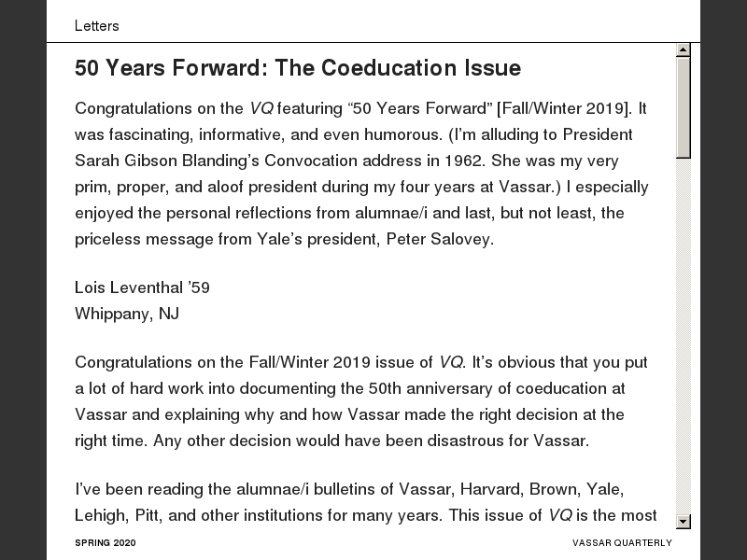This screenshot has width=747, height=560.
Task: Click the VASSAR QUARTERLY footer label
Action: [x=622, y=542]
